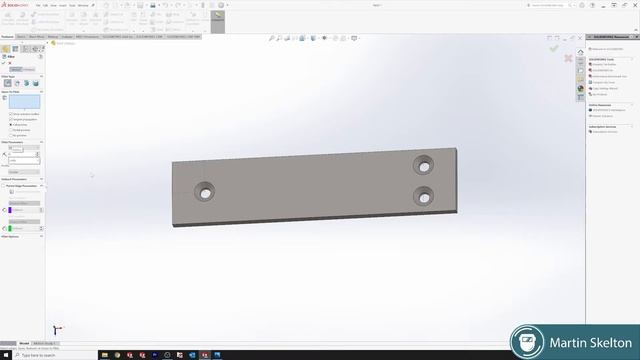This screenshot has width=640, height=360.
Task: Click the large green confirmation checkmark in the viewport corner
Action: click(554, 49)
